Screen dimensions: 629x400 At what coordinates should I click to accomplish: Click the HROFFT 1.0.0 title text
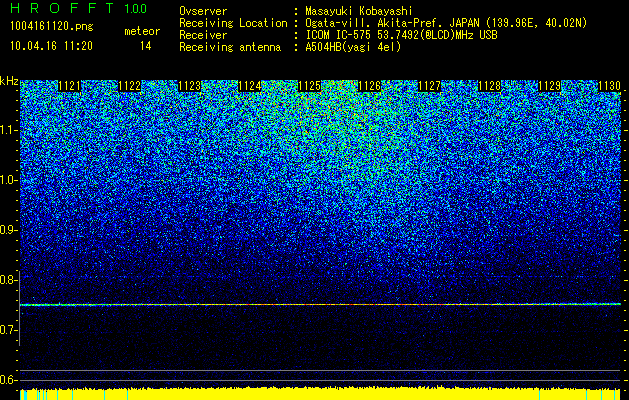(x=79, y=8)
